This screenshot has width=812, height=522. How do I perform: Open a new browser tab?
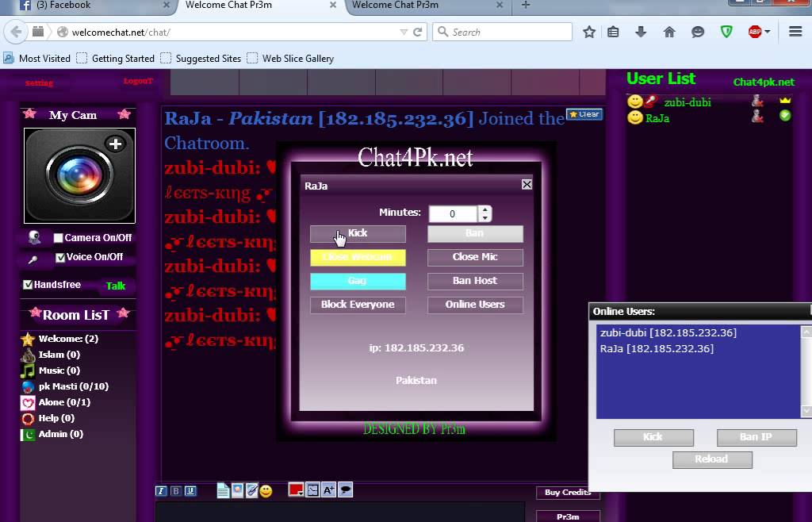(x=525, y=6)
